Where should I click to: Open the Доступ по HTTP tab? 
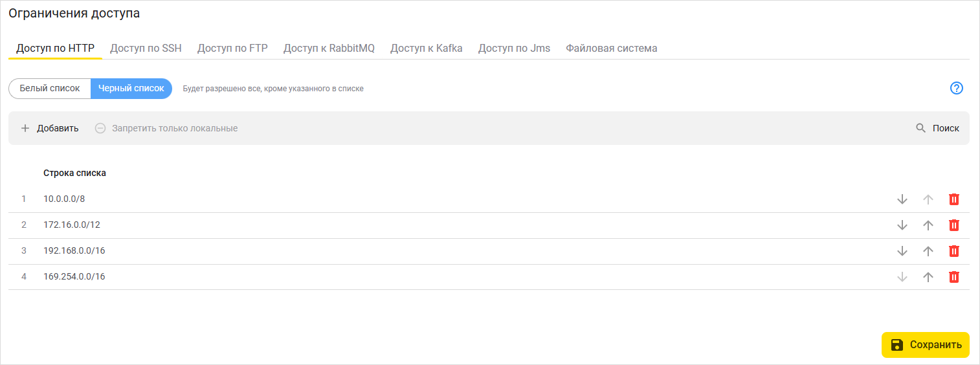[55, 48]
